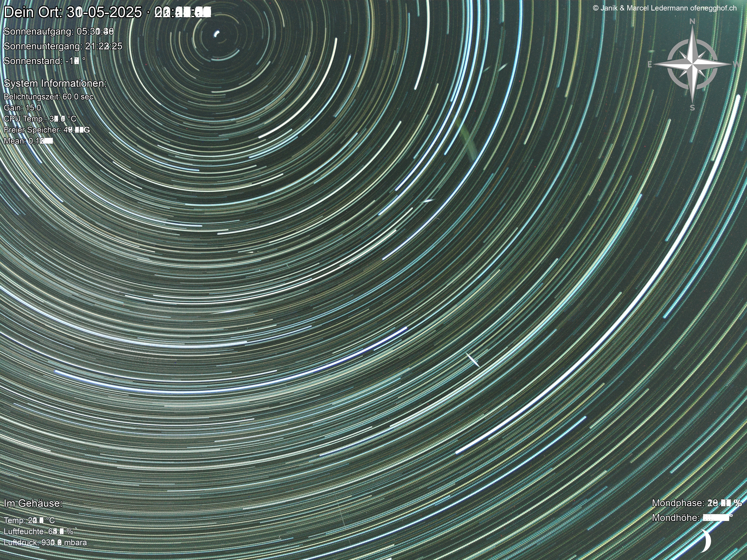This screenshot has height=560, width=747.
Task: Click the enclosure 'Temp:' reading
Action: (x=29, y=520)
